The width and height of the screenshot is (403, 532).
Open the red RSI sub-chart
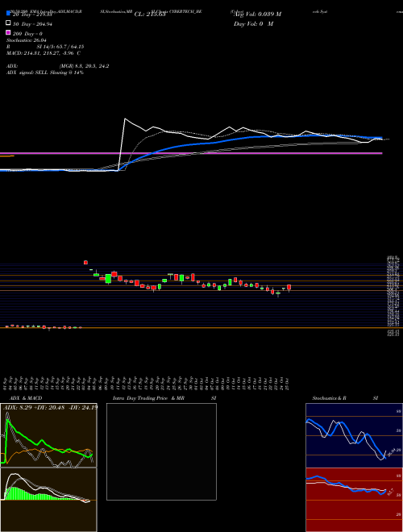coord(354,500)
